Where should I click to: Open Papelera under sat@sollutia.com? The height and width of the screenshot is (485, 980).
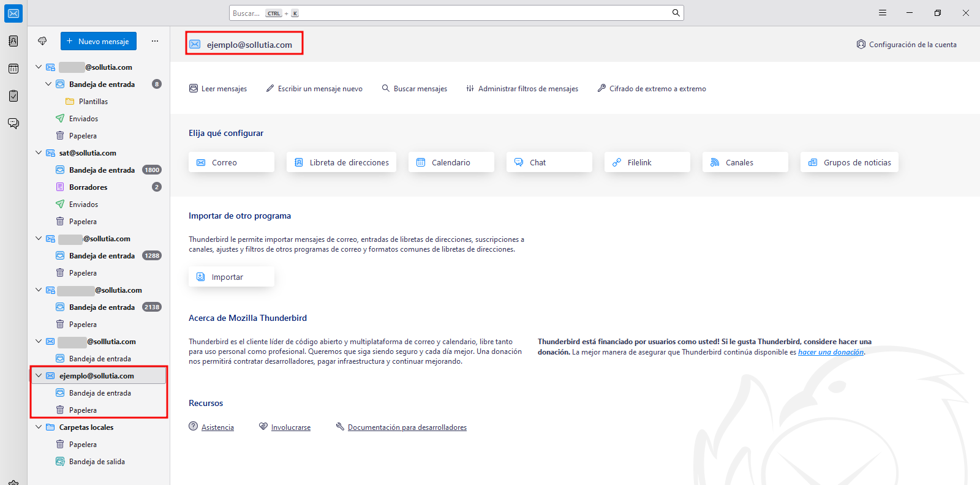point(99,222)
